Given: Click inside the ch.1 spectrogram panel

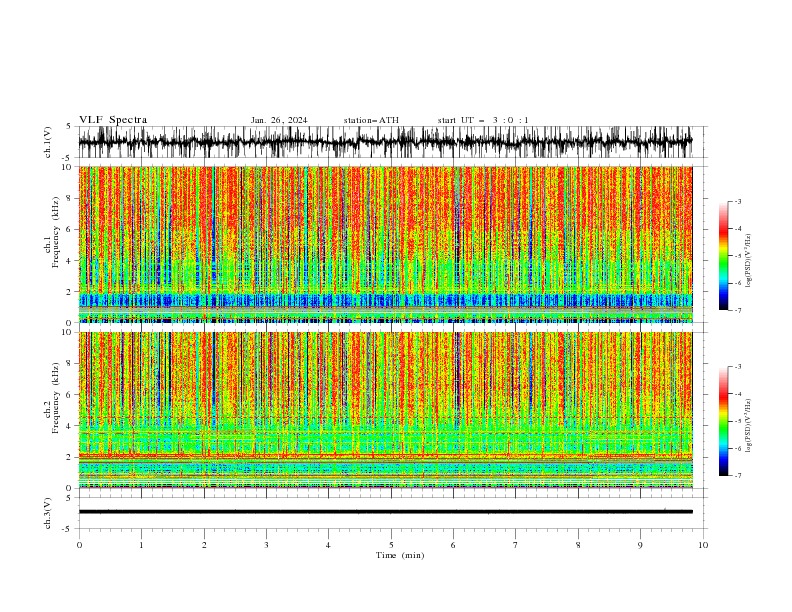Looking at the screenshot, I should (x=385, y=244).
